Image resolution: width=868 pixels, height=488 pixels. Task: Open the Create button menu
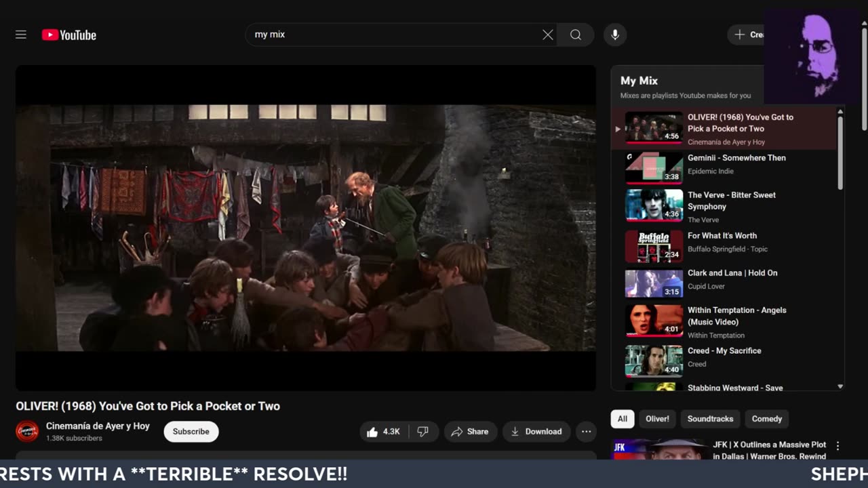747,35
